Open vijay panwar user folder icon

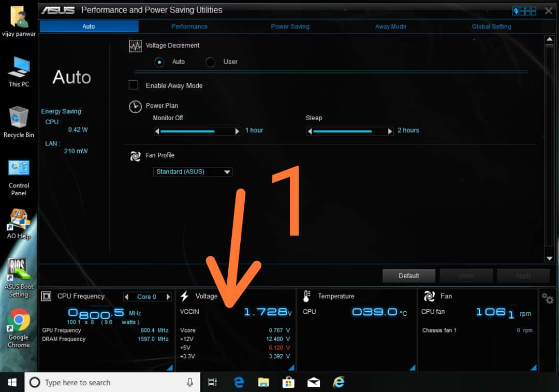click(x=19, y=21)
